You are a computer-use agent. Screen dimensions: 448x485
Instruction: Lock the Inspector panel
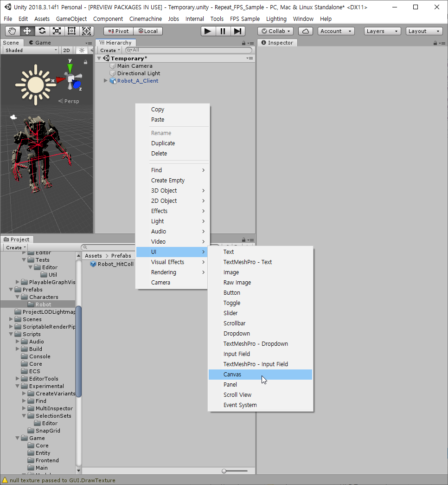(x=435, y=43)
